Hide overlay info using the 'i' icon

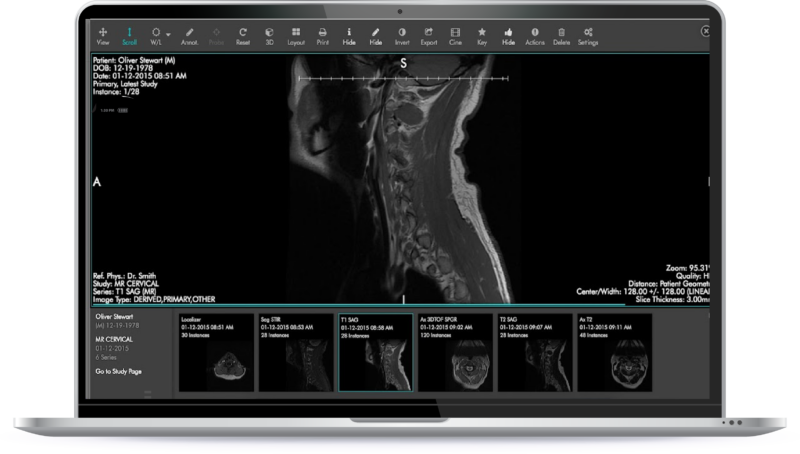349,36
